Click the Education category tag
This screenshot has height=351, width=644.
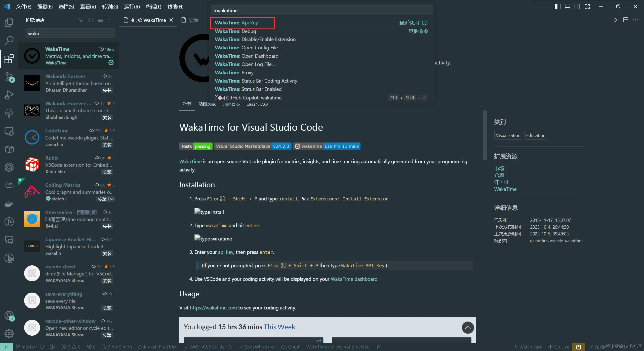click(x=536, y=135)
